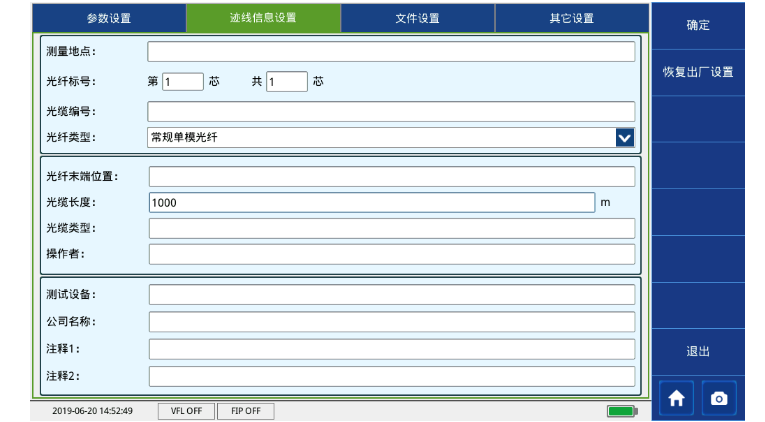Click the 光纤标号 label
Image resolution: width=765 pixels, height=422 pixels.
[x=71, y=81]
